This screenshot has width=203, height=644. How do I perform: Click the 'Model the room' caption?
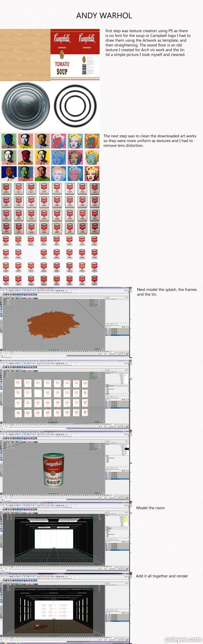(151, 508)
